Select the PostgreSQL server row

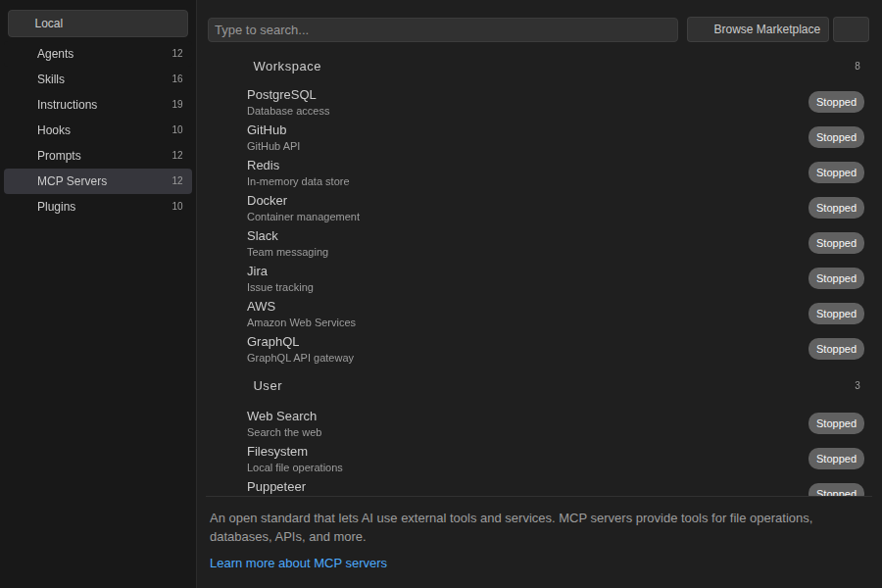click(x=538, y=102)
